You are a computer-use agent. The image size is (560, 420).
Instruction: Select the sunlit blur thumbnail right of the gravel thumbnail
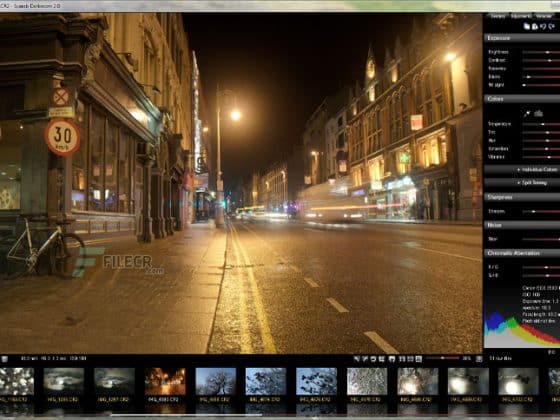(x=418, y=381)
